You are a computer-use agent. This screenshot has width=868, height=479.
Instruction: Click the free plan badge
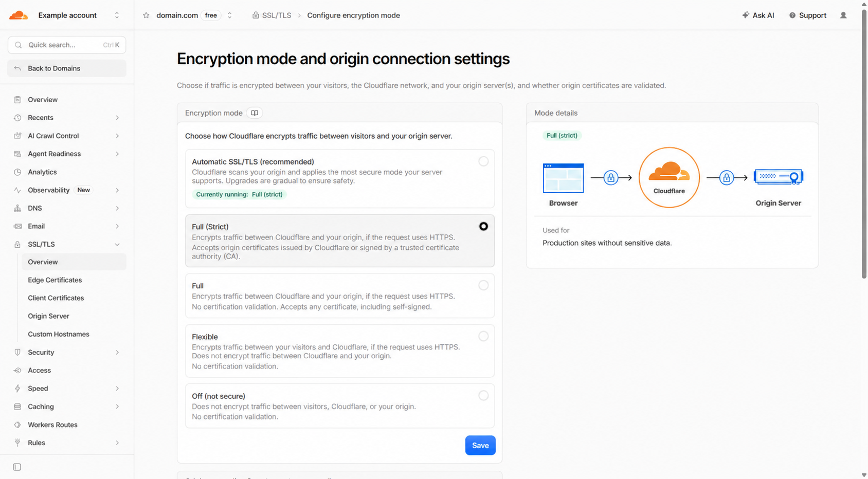(x=211, y=15)
